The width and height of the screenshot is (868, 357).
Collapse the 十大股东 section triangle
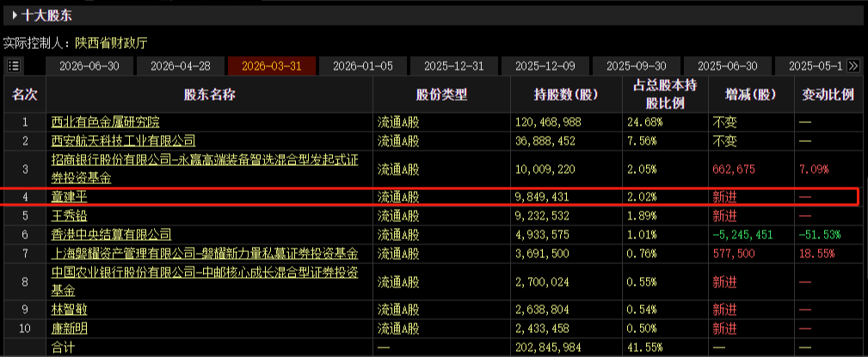(15, 15)
